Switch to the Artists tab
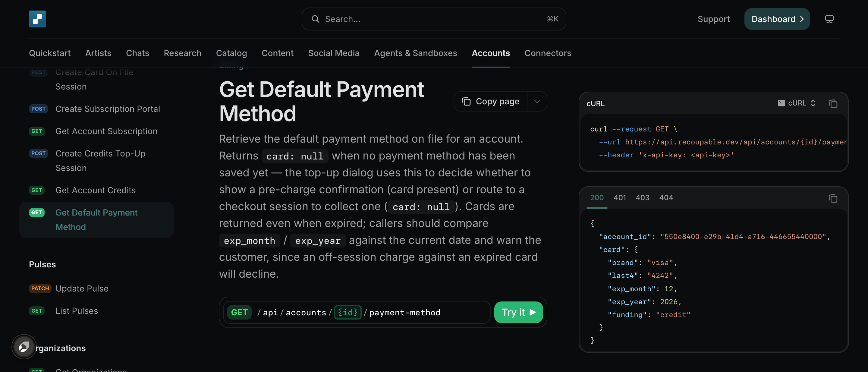 point(98,53)
